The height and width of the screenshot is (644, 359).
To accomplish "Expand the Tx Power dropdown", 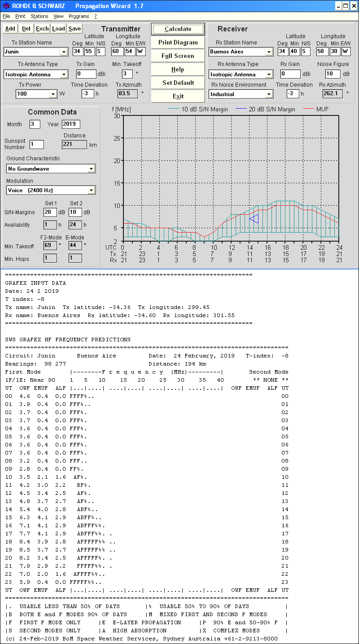I will point(53,94).
